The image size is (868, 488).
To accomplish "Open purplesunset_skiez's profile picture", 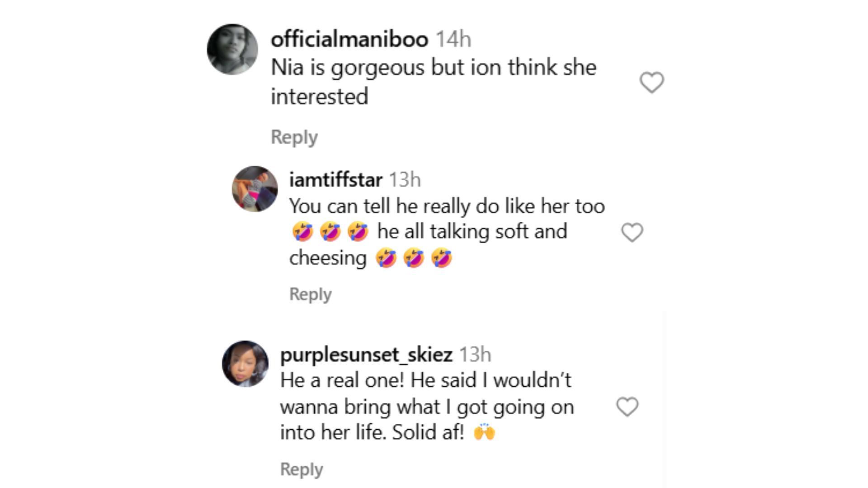I will point(245,364).
